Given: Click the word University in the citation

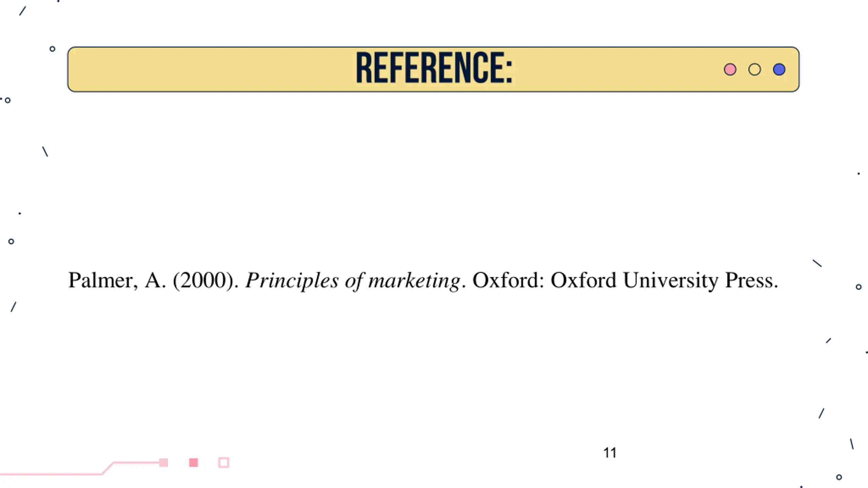Looking at the screenshot, I should (670, 281).
